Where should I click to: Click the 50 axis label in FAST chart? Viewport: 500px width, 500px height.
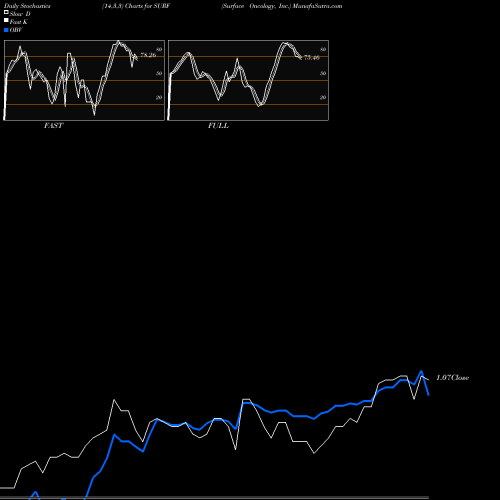[159, 73]
